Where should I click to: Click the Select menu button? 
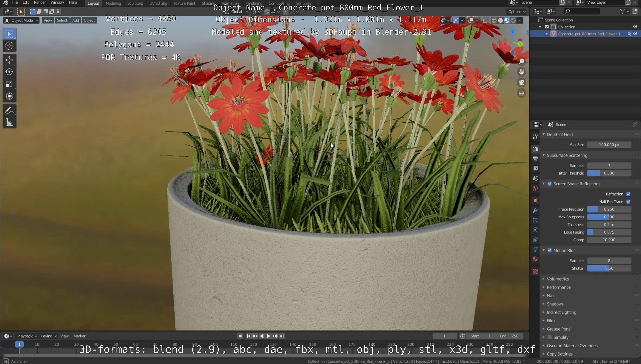(62, 20)
